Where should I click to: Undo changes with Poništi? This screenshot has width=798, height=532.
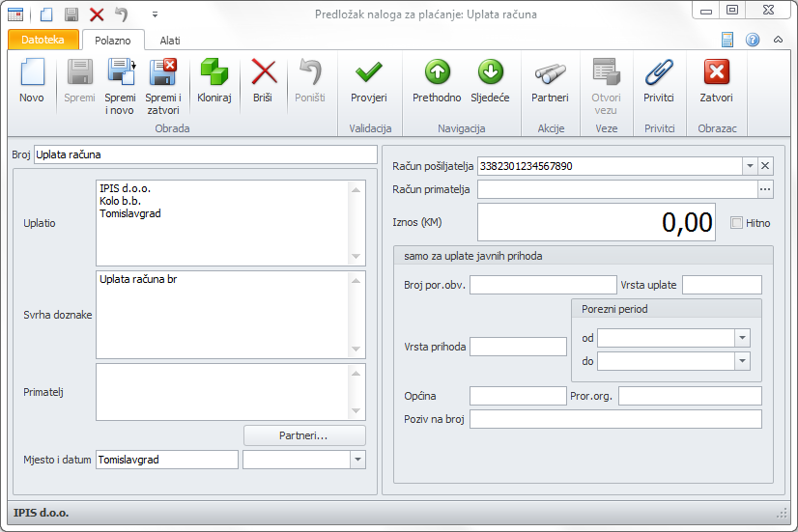[x=310, y=81]
